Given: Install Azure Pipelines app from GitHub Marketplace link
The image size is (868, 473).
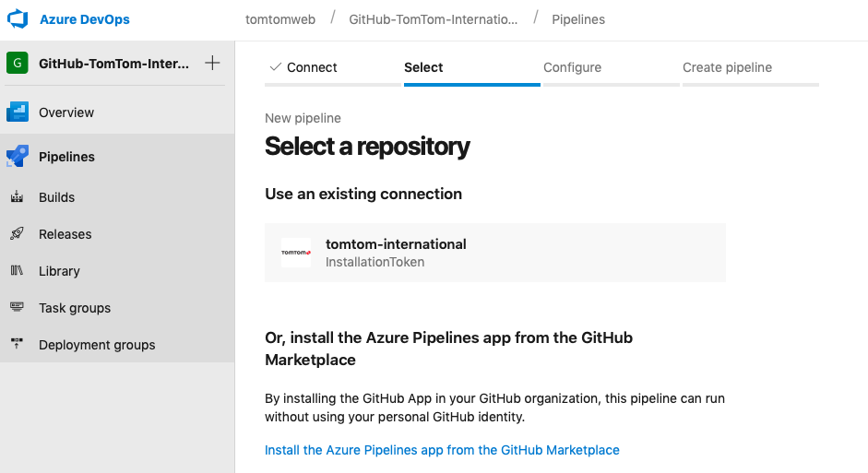Looking at the screenshot, I should (442, 450).
